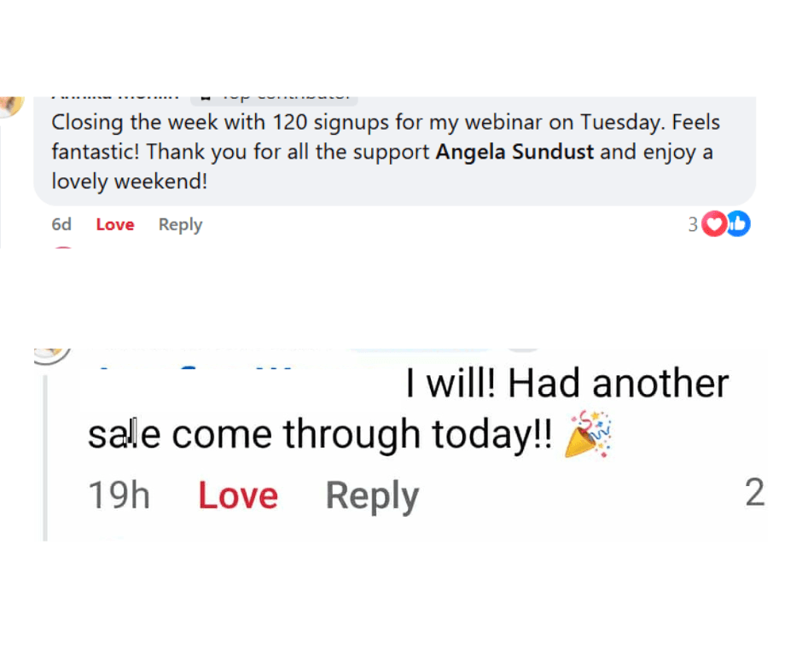Open the Angela Sundust profile mention
The image size is (802, 672).
click(x=514, y=154)
